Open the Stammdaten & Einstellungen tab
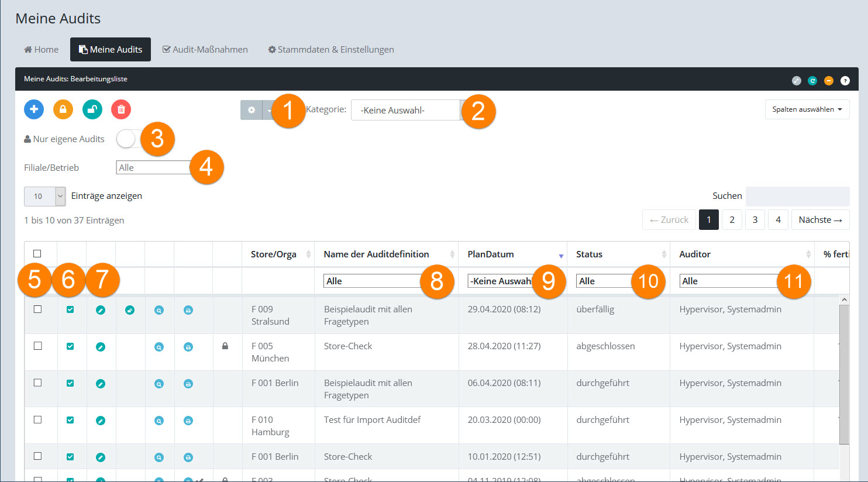The width and height of the screenshot is (868, 482). (331, 50)
